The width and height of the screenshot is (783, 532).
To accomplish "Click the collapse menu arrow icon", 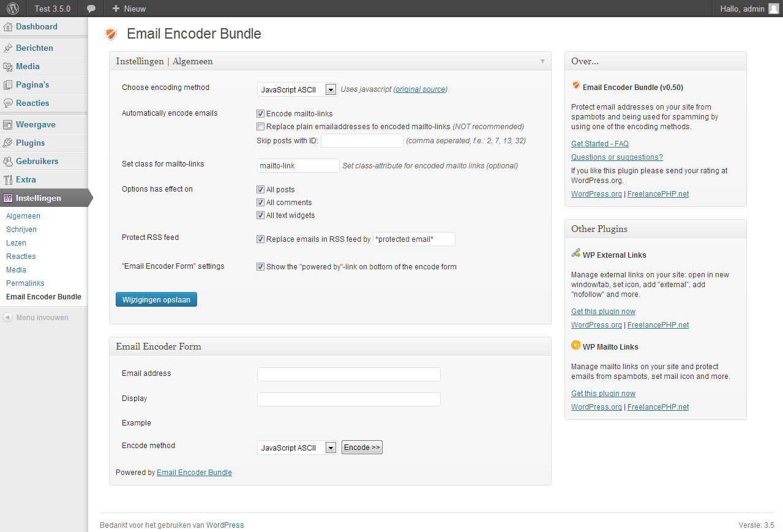I will click(8, 318).
